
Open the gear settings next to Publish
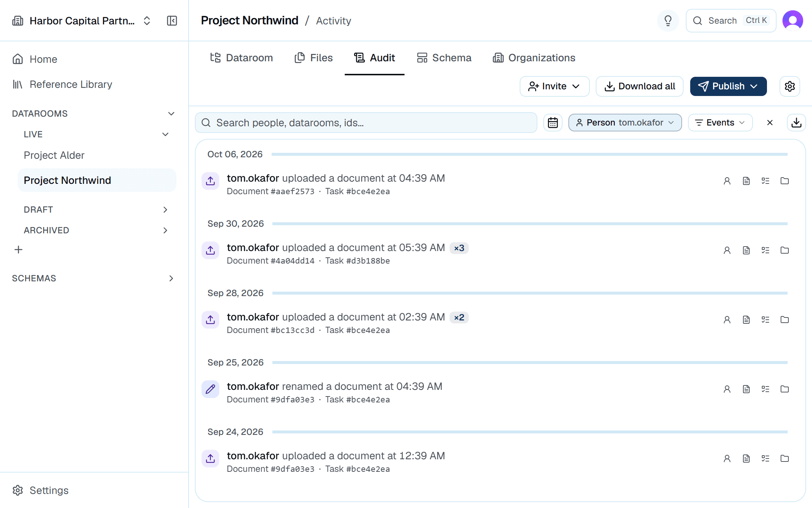tap(789, 86)
